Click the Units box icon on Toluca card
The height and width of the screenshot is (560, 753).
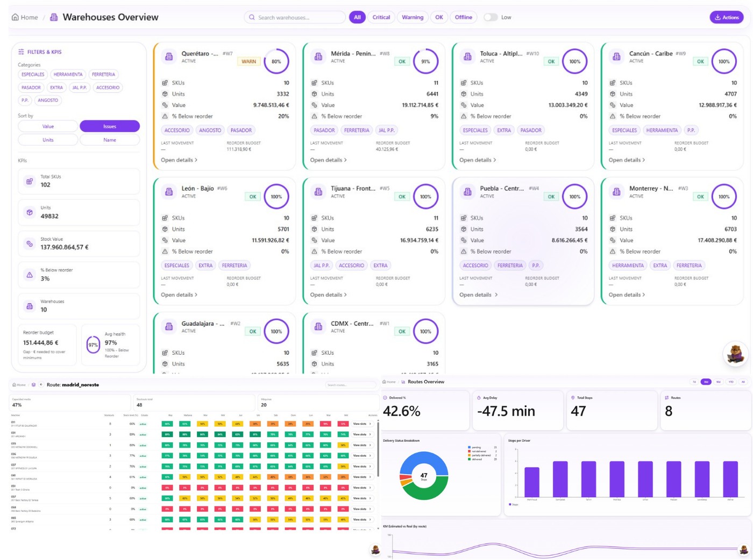[463, 94]
